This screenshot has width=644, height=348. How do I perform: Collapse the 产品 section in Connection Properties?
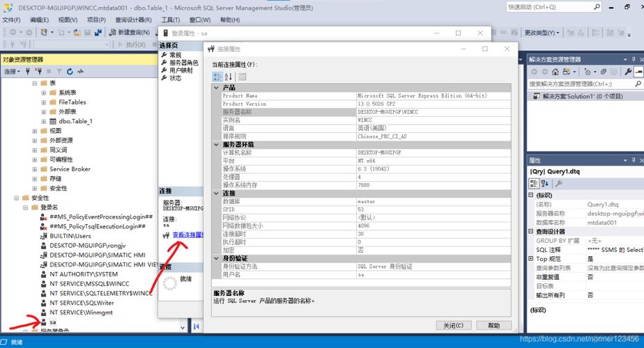pyautogui.click(x=217, y=88)
